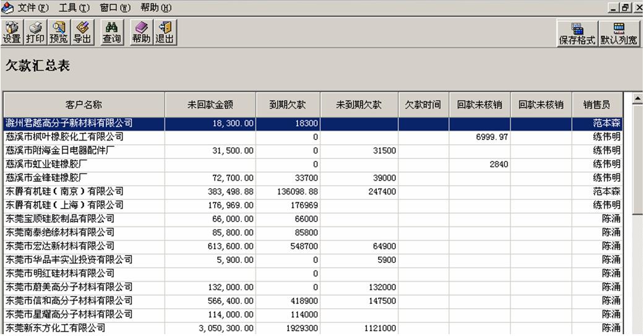Viewport: 644px width, 336px height.
Task: Click the vertical scrollbar up arrow
Action: tap(637, 99)
